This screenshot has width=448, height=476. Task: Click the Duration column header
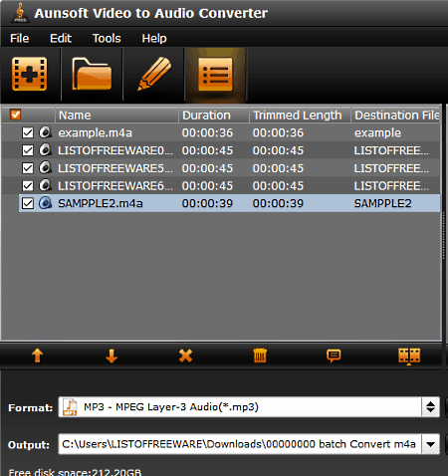pyautogui.click(x=214, y=116)
